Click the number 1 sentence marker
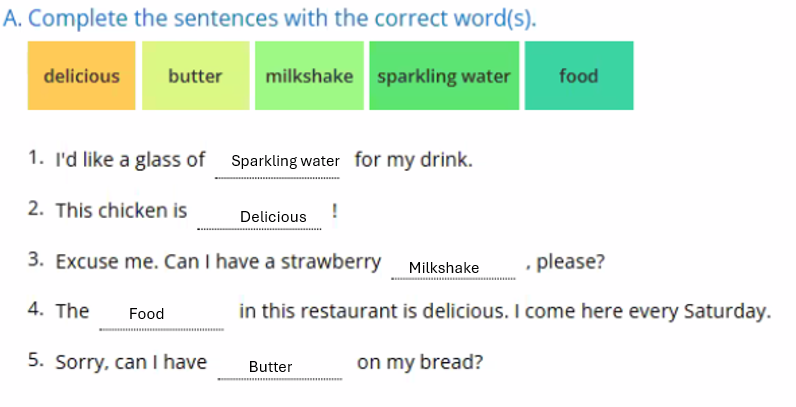Viewport: 796px width, 407px height. point(36,158)
